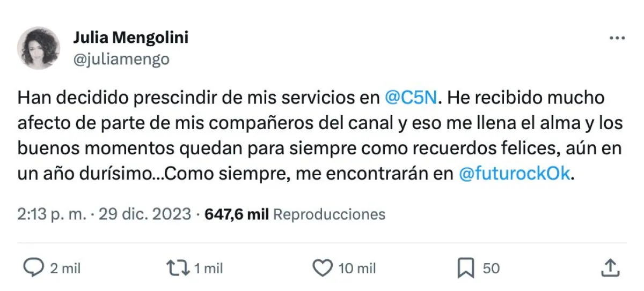644x291 pixels.
Task: Follow the @C5N mention link
Action: 411,99
